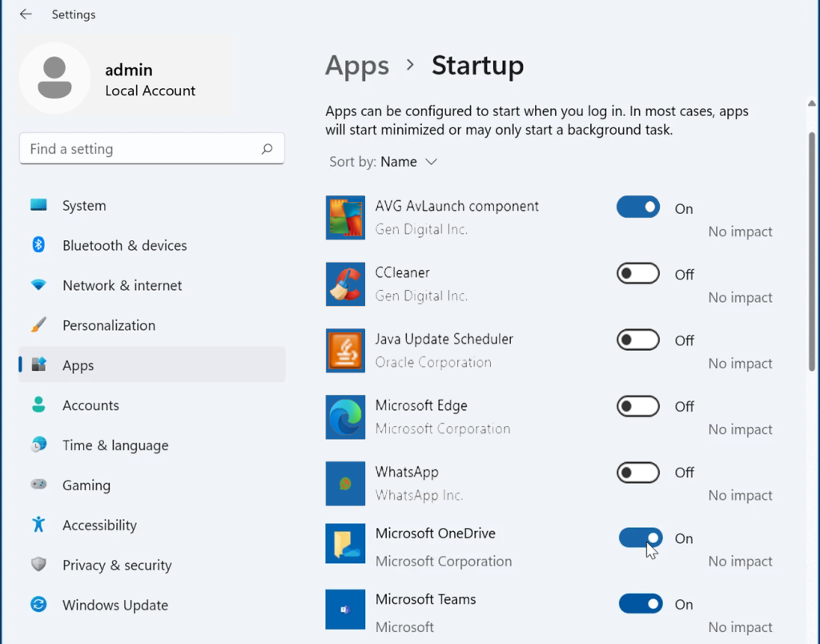The height and width of the screenshot is (644, 820).
Task: Click the Microsoft OneDrive app icon
Action: pyautogui.click(x=345, y=544)
